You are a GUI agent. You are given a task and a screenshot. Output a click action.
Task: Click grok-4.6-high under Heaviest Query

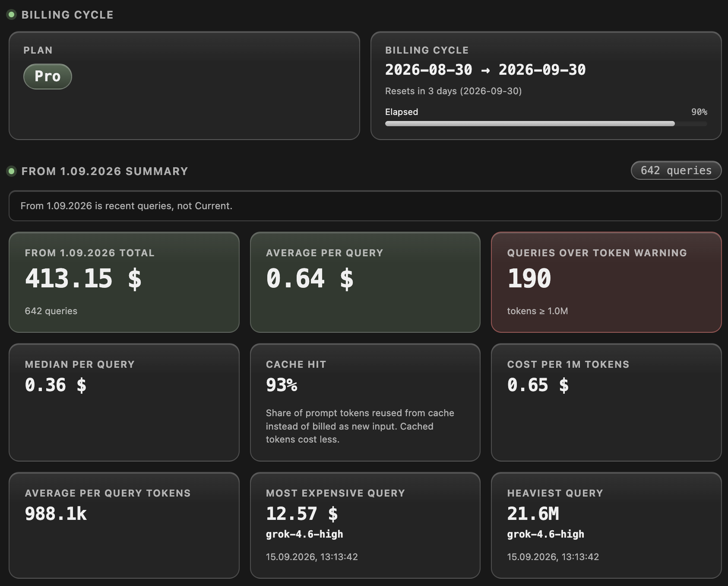click(545, 535)
